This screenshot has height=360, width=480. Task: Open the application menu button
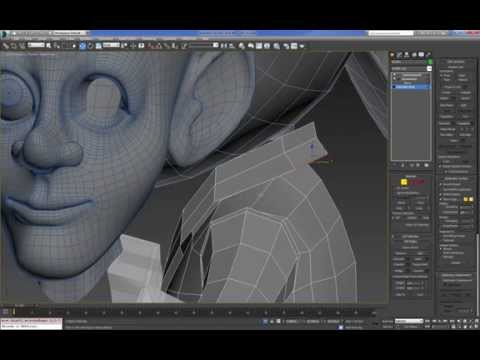coord(4,34)
